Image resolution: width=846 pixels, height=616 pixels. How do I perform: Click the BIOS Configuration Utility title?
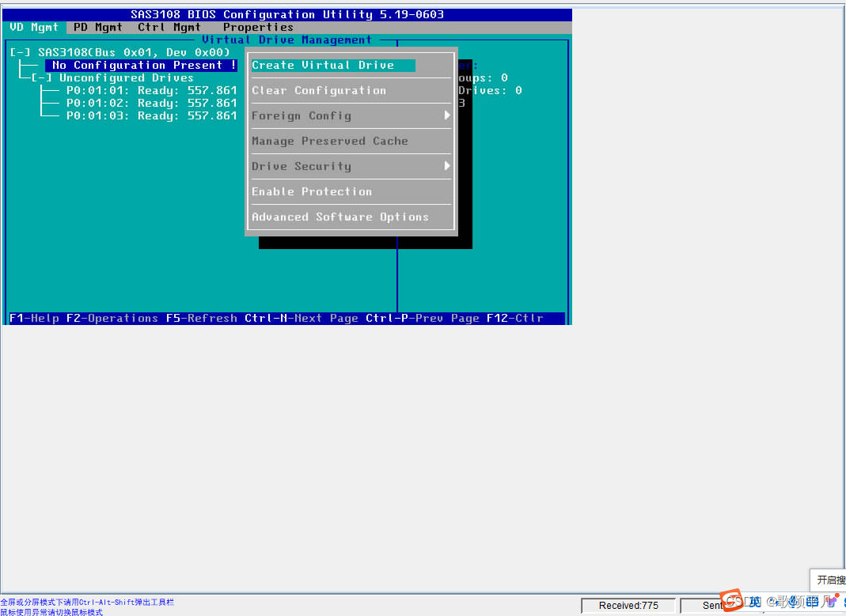tap(287, 14)
